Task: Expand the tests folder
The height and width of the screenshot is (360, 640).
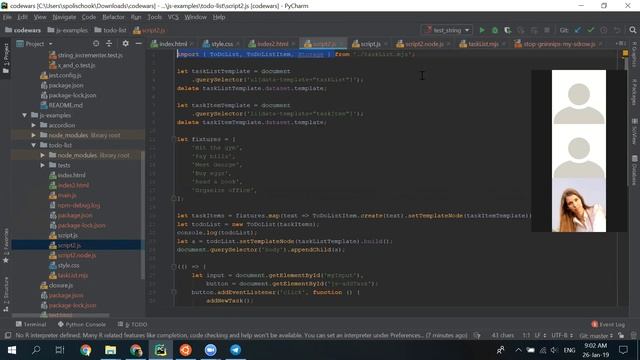Action: pos(43,165)
